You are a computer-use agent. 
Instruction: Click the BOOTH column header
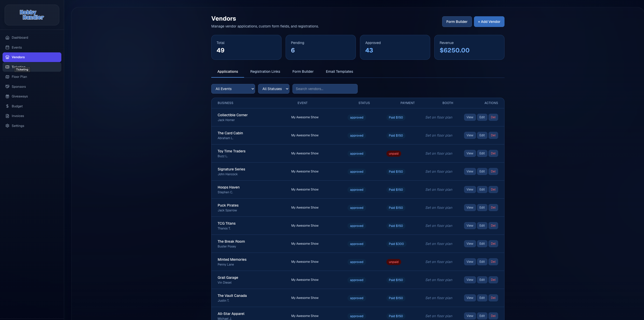click(x=447, y=103)
